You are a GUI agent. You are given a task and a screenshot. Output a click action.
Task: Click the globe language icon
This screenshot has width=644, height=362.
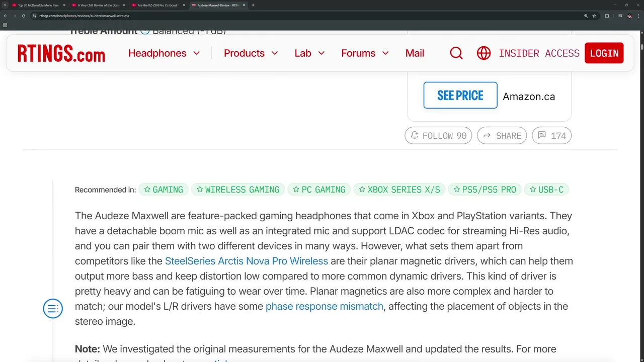pyautogui.click(x=484, y=53)
